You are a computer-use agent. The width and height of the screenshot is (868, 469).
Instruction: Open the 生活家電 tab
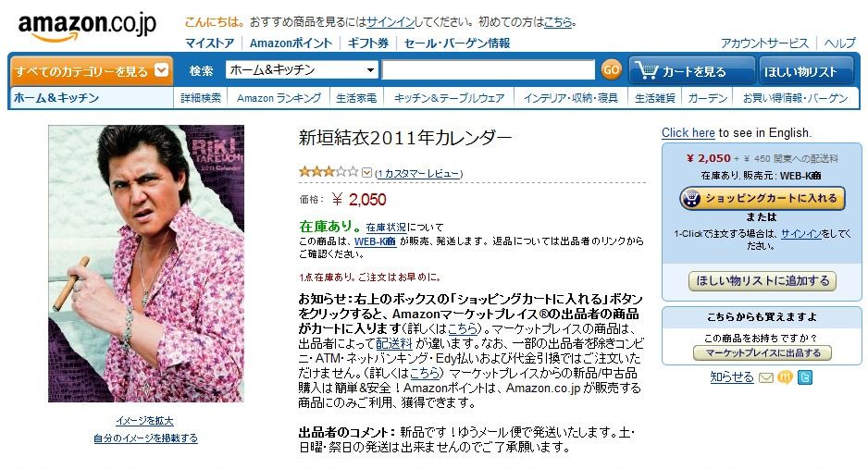click(x=356, y=98)
